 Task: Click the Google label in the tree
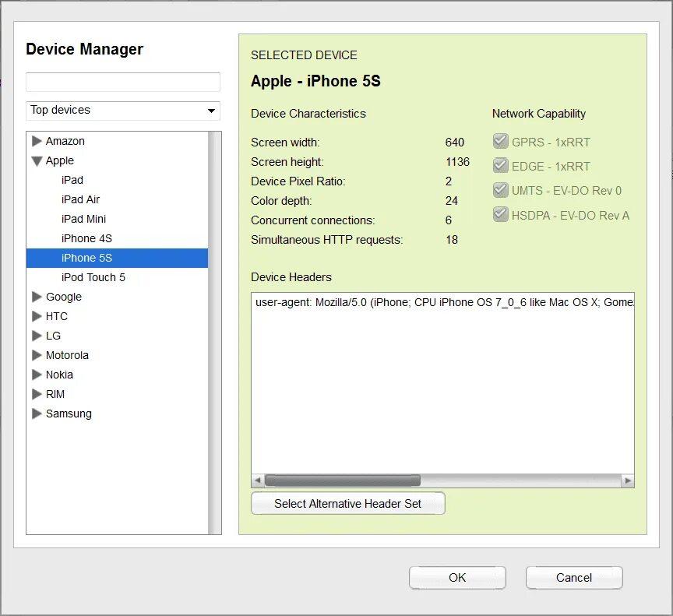point(64,297)
